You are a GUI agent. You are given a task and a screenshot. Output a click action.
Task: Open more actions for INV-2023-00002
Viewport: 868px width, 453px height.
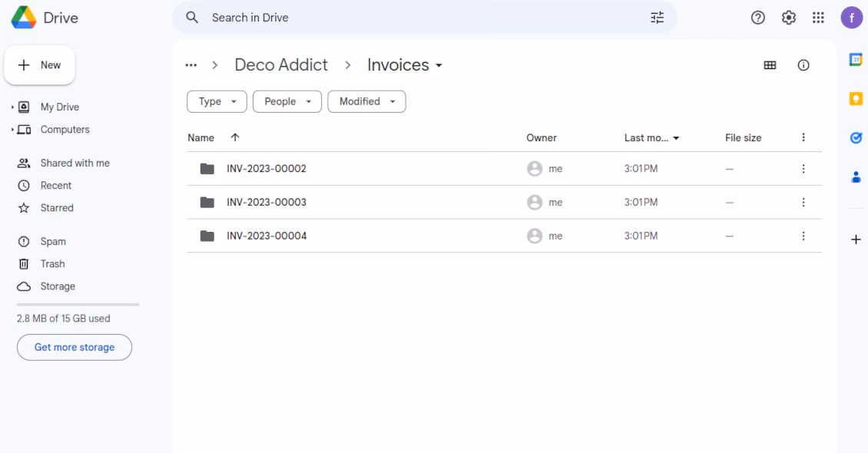(x=803, y=169)
